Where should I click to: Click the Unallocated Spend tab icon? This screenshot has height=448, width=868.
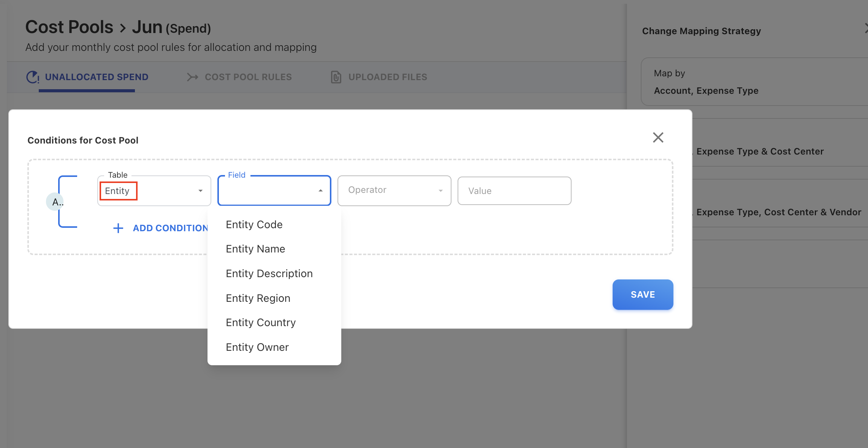coord(33,77)
